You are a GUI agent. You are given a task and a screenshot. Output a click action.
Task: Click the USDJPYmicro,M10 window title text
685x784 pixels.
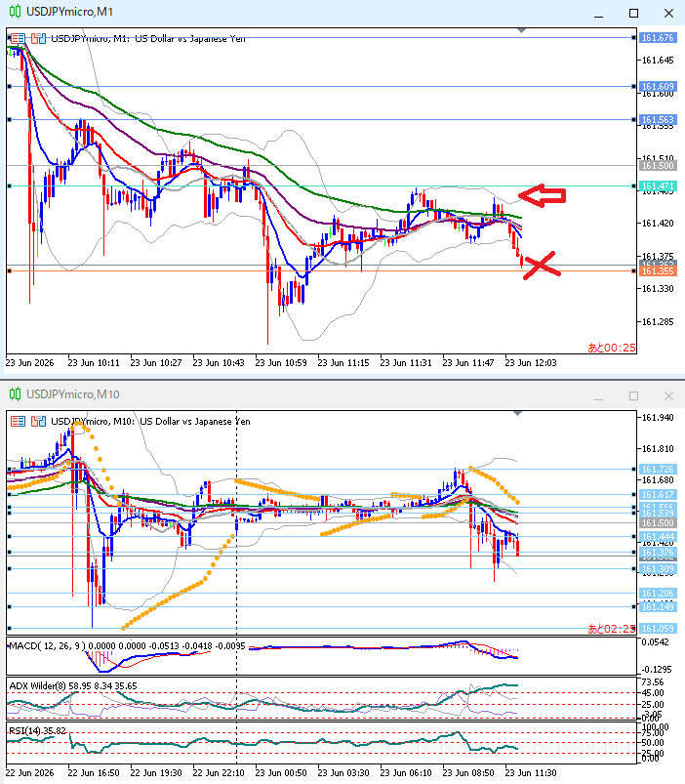73,394
